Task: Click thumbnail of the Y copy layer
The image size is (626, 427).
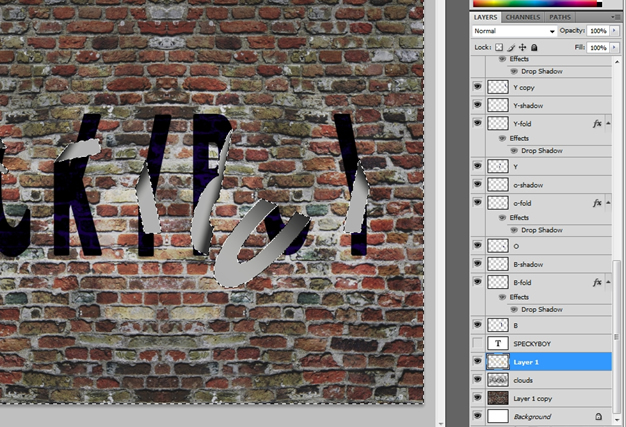Action: coord(498,87)
